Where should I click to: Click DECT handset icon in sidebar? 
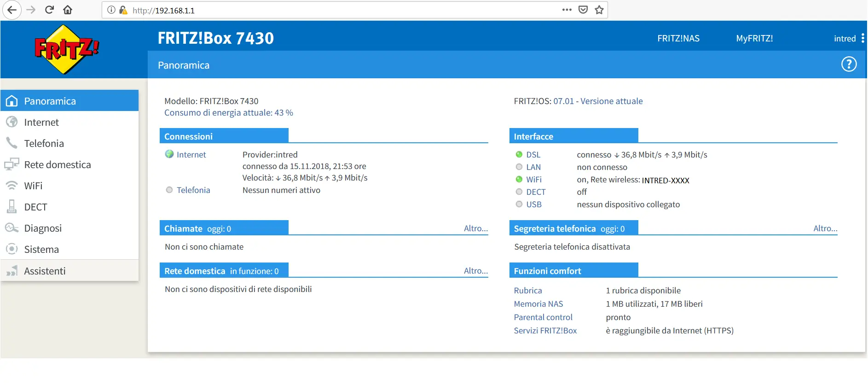[12, 207]
